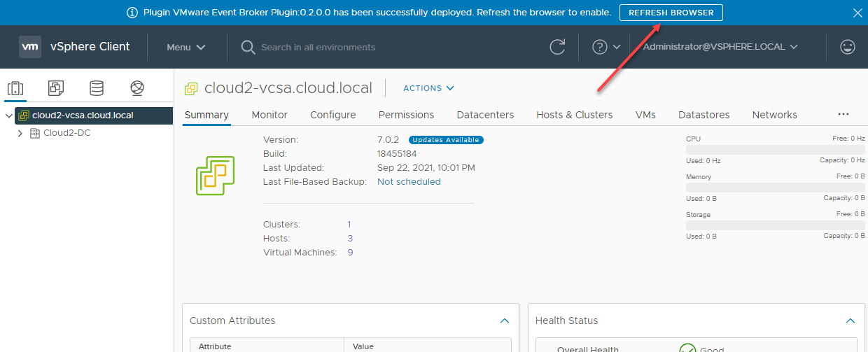
Task: Switch to the VMs tab
Action: pyautogui.click(x=645, y=115)
